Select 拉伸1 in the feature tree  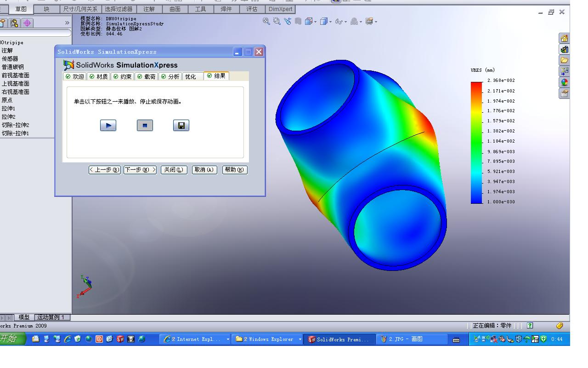click(8, 109)
